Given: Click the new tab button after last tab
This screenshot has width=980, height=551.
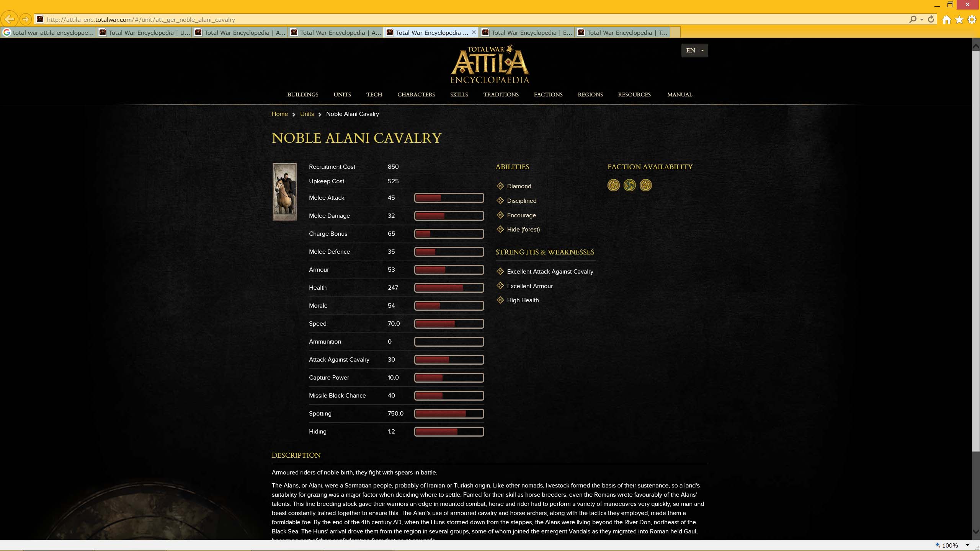Looking at the screenshot, I should [676, 33].
